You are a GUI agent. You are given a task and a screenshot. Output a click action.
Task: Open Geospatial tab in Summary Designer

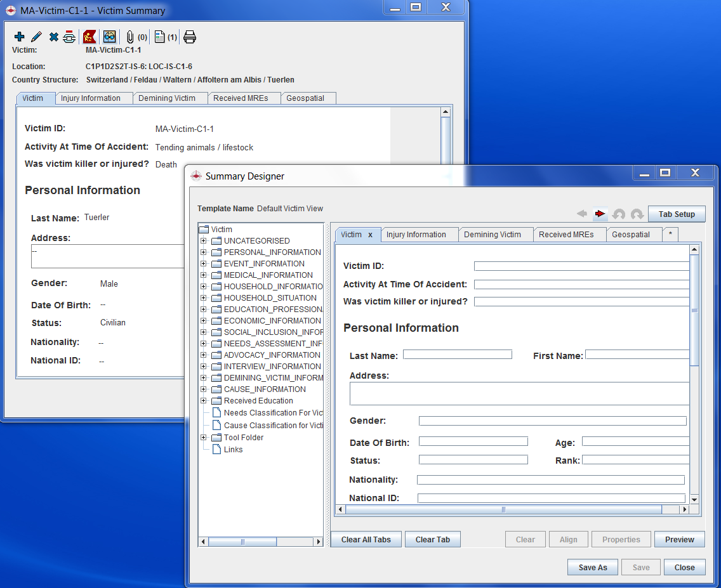tap(630, 235)
